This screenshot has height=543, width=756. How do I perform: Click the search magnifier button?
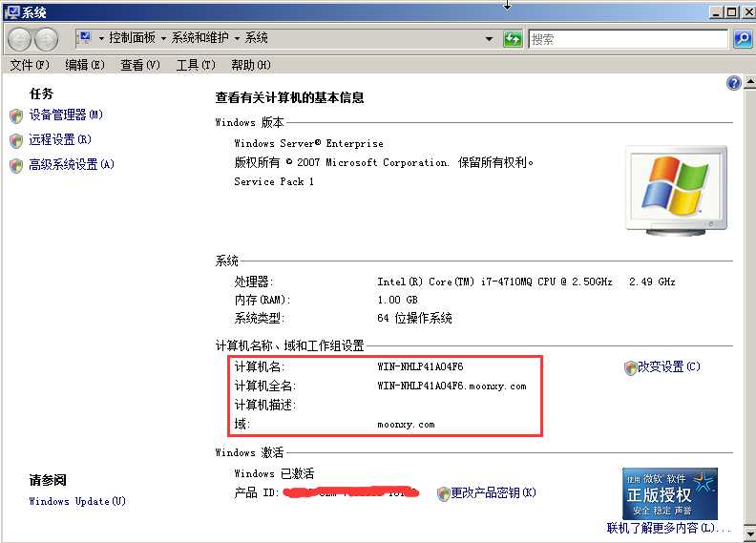click(x=743, y=38)
